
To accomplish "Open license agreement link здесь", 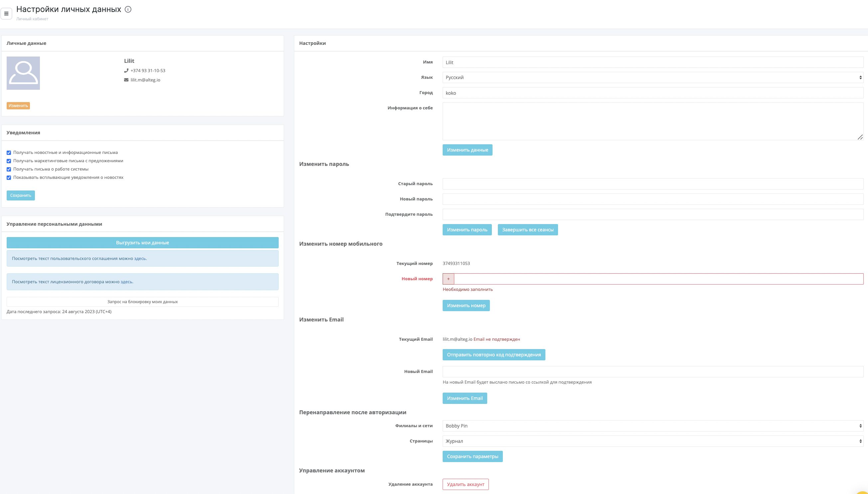I will (126, 282).
